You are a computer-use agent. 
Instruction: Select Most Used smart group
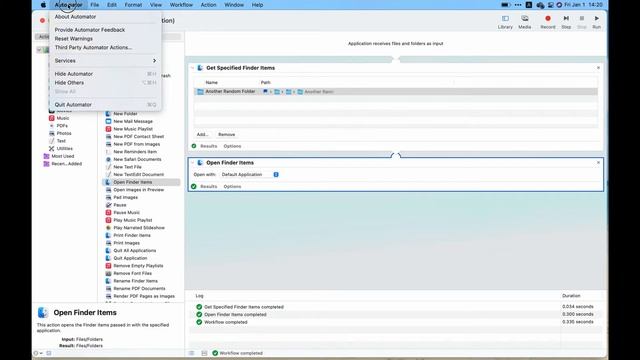point(62,156)
